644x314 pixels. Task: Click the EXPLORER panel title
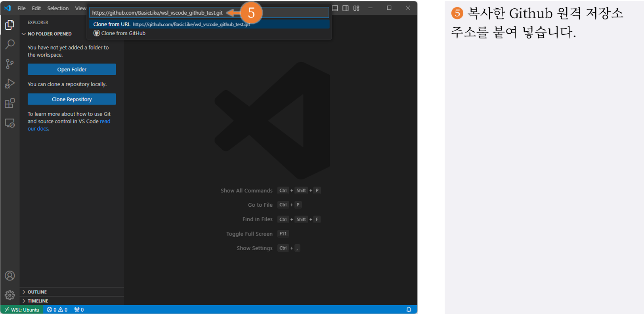click(x=38, y=23)
